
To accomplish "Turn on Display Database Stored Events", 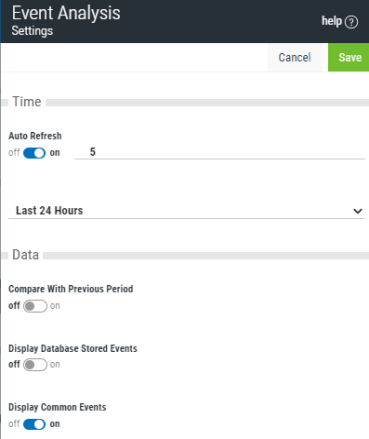I will (35, 365).
